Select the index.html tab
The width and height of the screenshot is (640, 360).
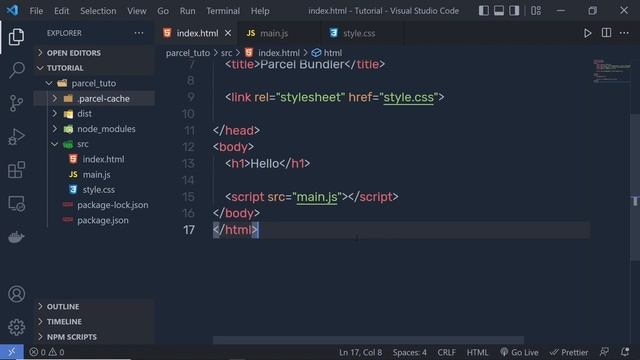click(197, 33)
